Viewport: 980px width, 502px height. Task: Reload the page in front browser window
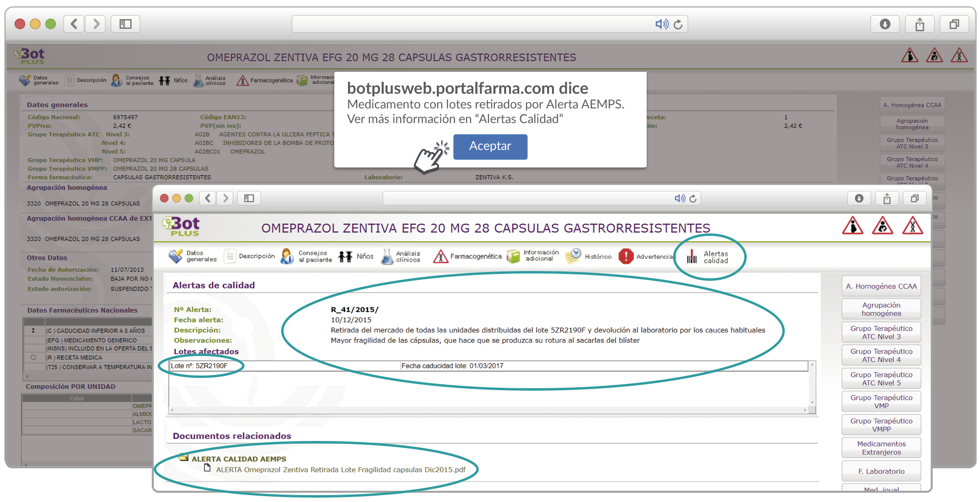pyautogui.click(x=693, y=198)
